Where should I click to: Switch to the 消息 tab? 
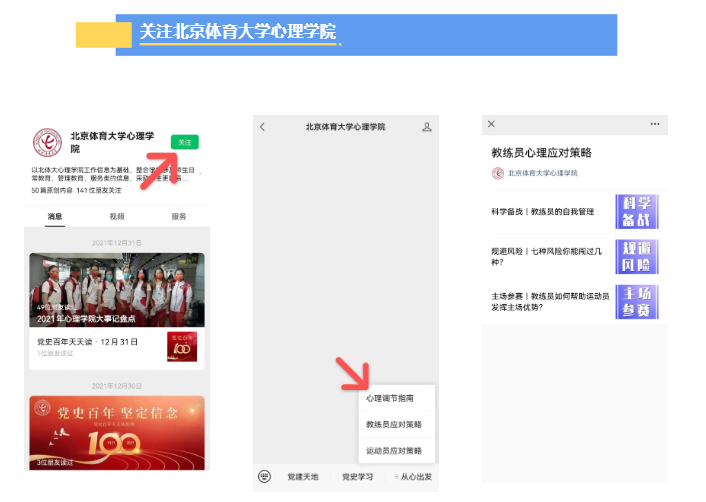55,217
